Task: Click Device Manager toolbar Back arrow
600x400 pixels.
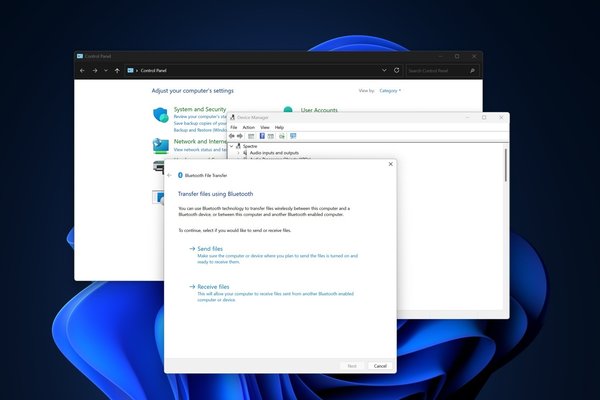Action: [x=232, y=136]
